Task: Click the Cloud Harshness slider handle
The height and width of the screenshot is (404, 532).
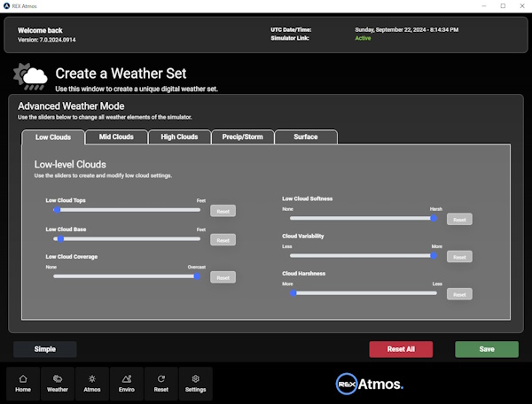Action: [x=293, y=293]
